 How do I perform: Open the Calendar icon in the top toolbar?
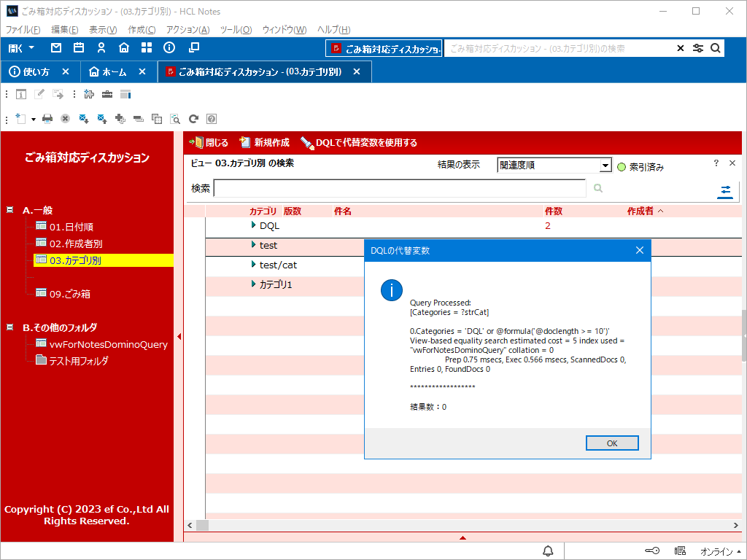pos(79,48)
